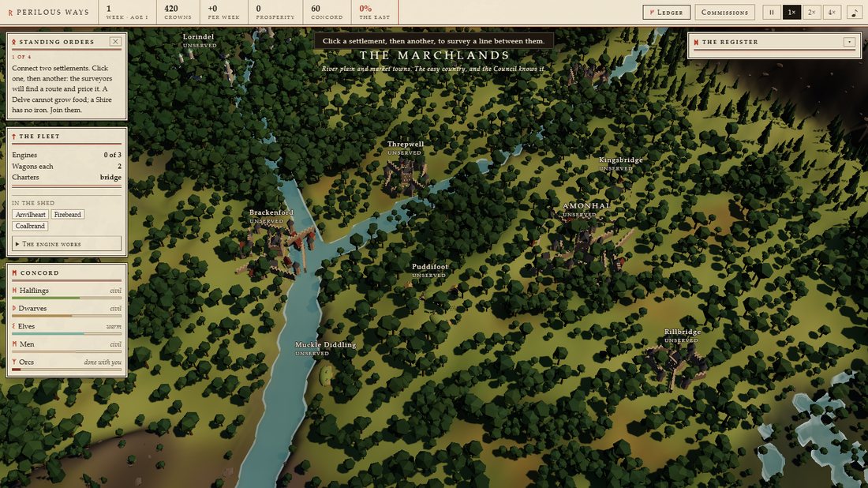Viewport: 868px width, 488px height.
Task: Click the Fleet arrow rune icon
Action: pos(14,137)
